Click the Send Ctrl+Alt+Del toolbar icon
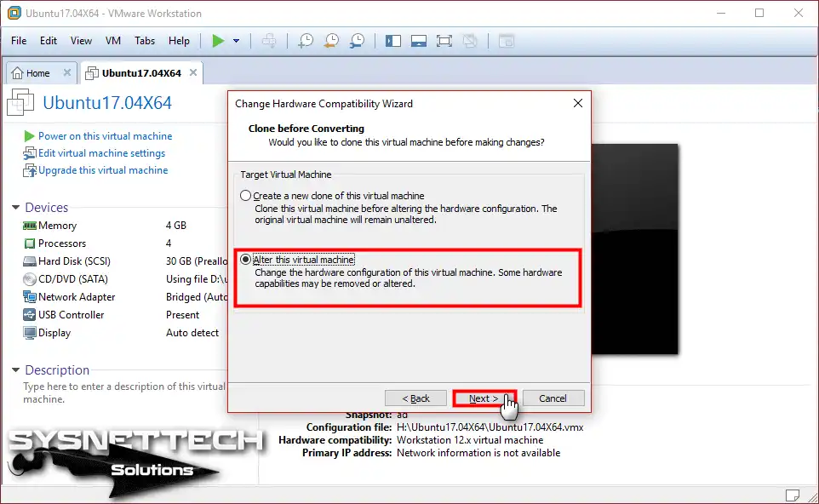 pos(269,41)
